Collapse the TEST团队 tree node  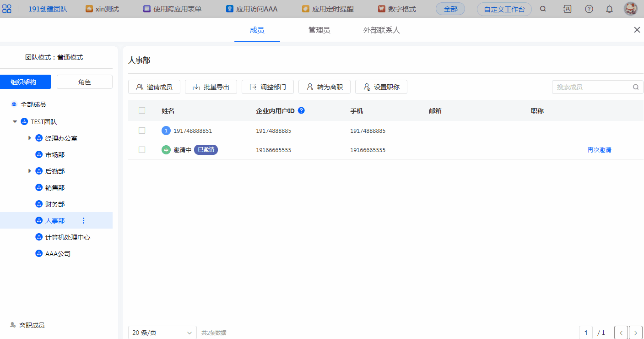(x=15, y=122)
